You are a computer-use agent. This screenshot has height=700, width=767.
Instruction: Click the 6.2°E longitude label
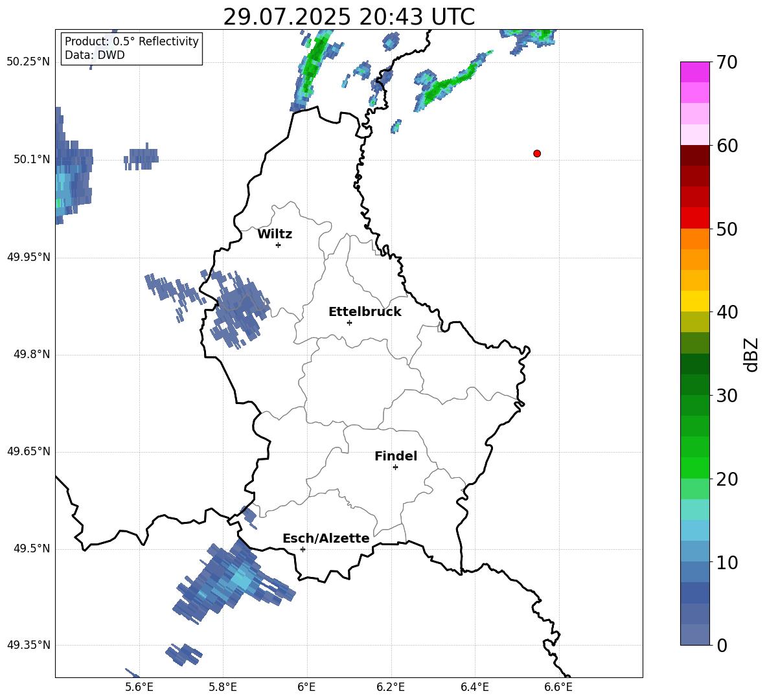[x=391, y=687]
